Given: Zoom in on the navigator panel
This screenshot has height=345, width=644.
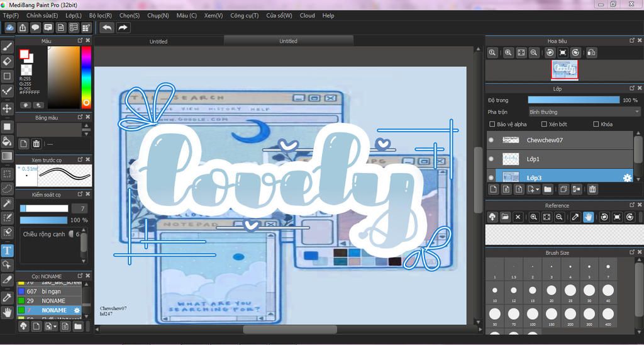Looking at the screenshot, I should pyautogui.click(x=508, y=53).
